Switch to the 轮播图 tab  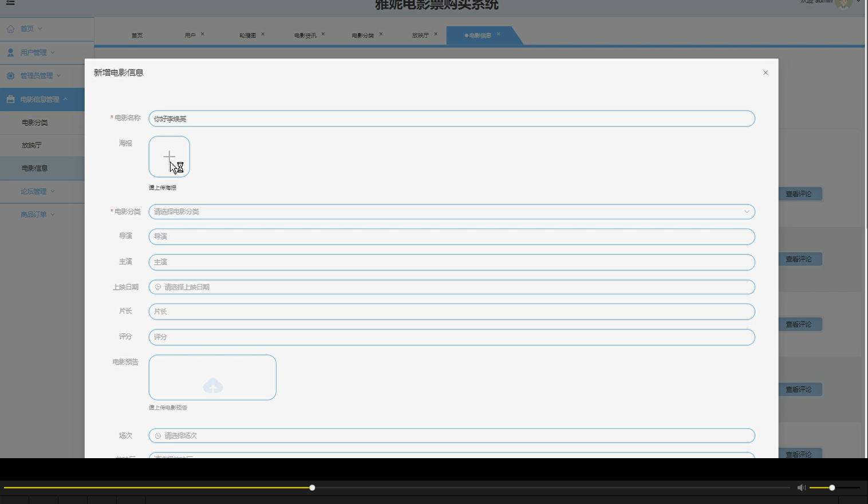point(247,36)
